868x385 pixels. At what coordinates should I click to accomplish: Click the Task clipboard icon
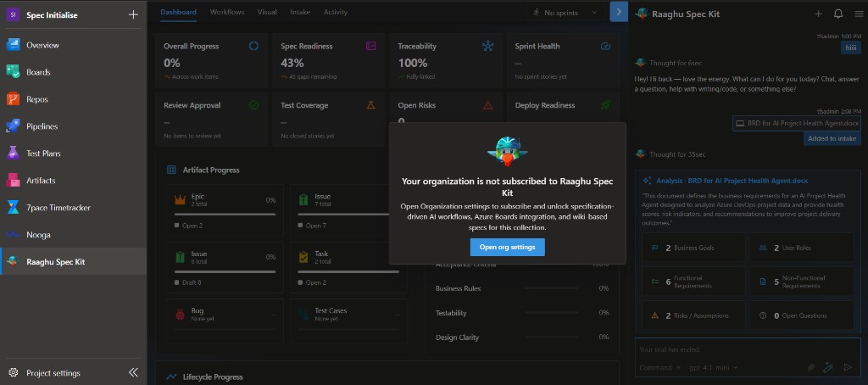[303, 257]
